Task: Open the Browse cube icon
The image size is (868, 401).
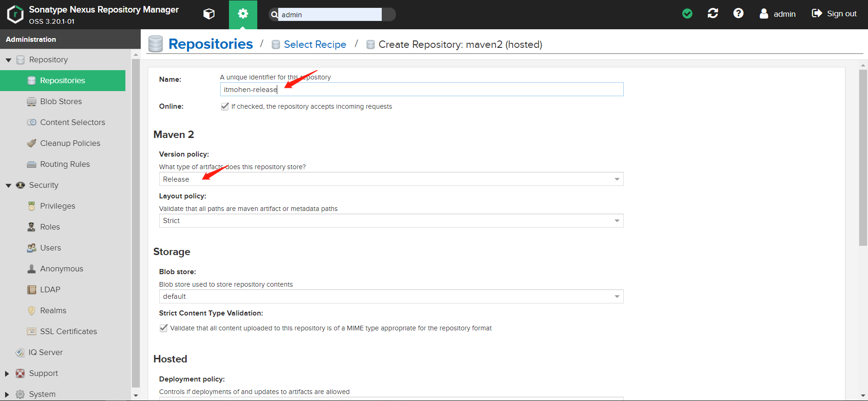Action: [209, 14]
